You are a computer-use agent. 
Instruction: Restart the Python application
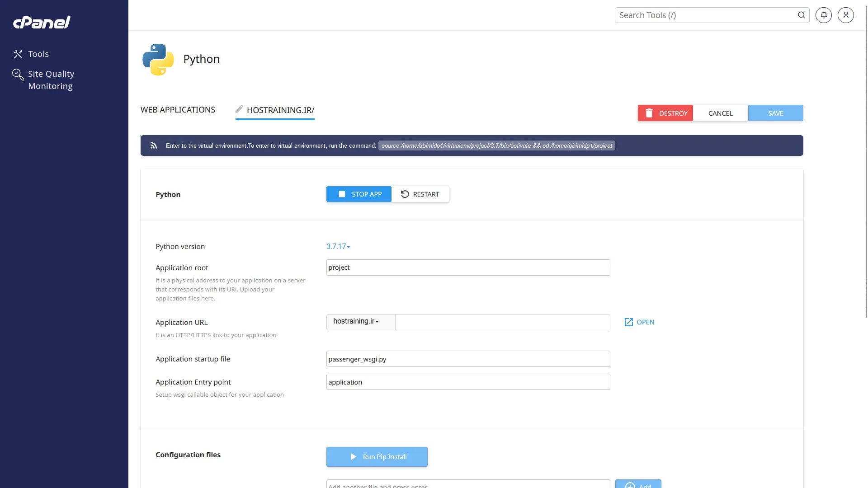(420, 194)
